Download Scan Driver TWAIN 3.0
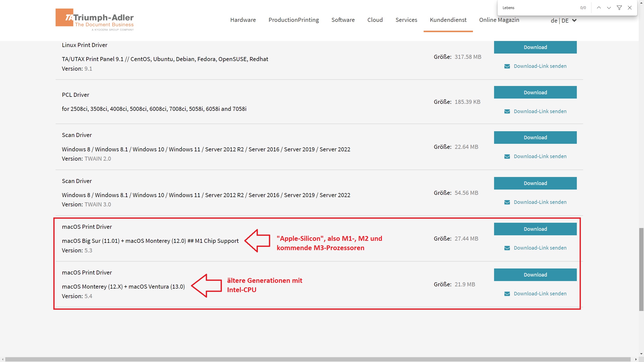The width and height of the screenshot is (644, 362). 535,183
